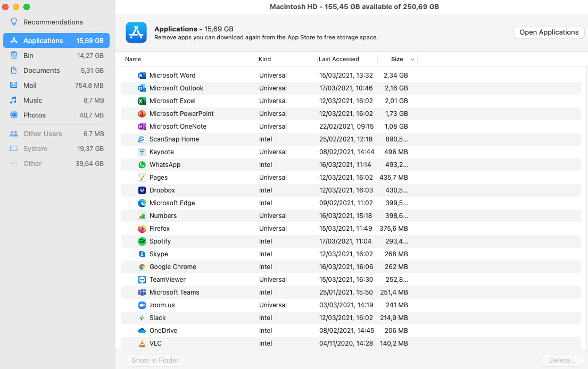Click the "496 MB" Keynote size value
588x369 pixels.
pos(396,152)
